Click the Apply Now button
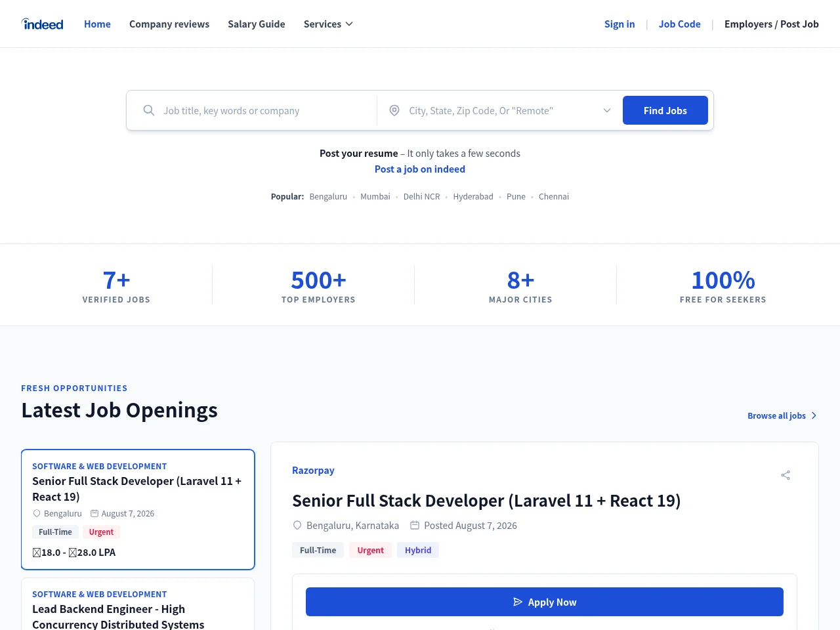 (x=545, y=602)
